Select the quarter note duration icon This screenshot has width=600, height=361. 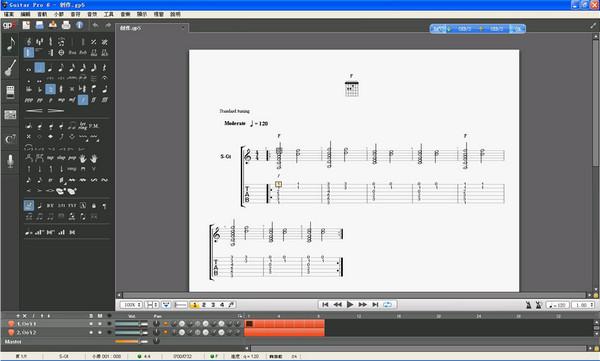[x=50, y=69]
